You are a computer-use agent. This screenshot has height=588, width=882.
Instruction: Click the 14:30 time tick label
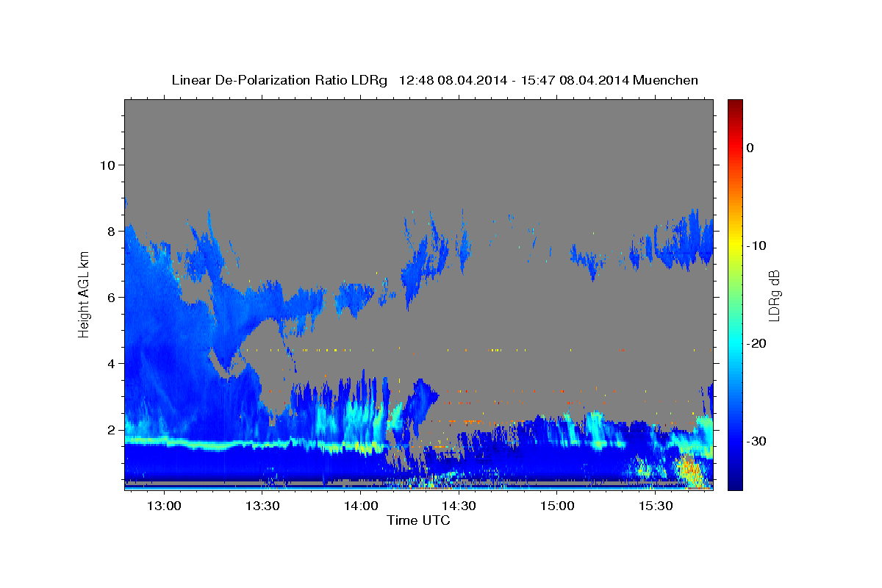(x=459, y=506)
